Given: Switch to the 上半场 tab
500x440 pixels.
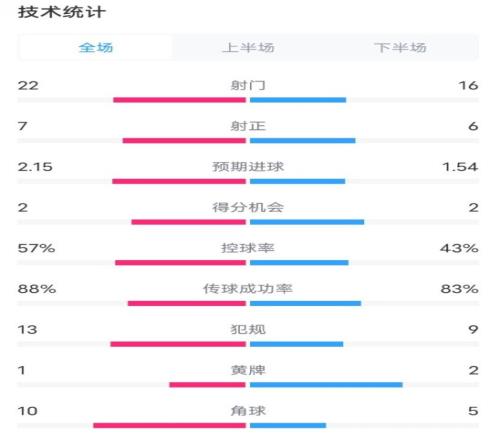Looking at the screenshot, I should tap(248, 48).
